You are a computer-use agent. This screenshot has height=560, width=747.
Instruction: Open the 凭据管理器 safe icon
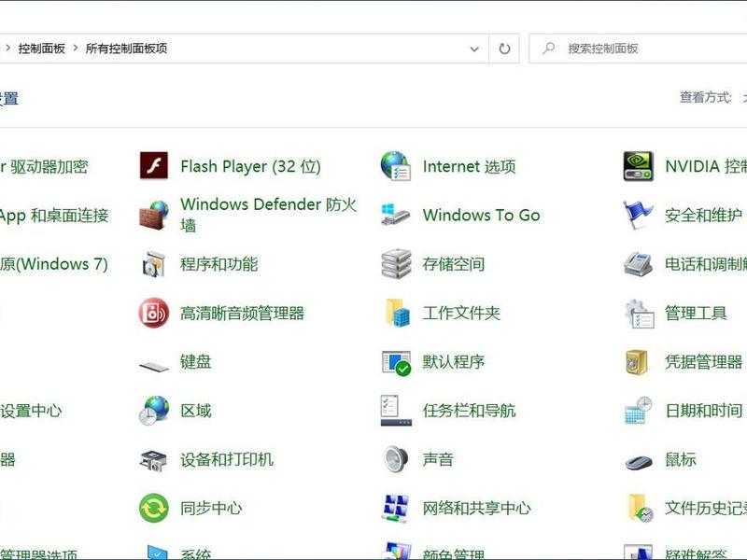click(x=637, y=362)
